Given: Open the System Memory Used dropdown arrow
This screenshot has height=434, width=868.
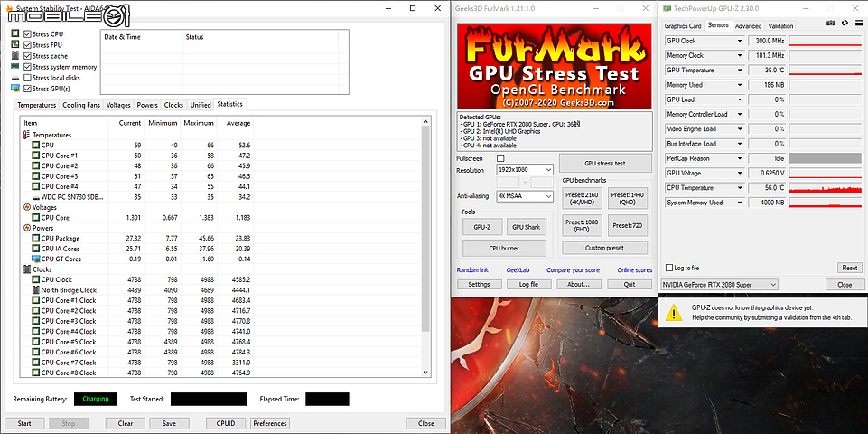Looking at the screenshot, I should click(x=740, y=203).
